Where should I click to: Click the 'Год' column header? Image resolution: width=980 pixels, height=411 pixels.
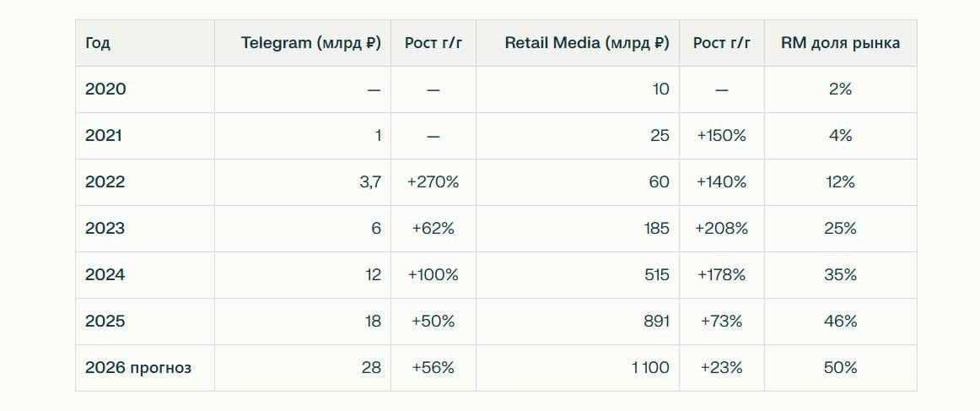(98, 43)
